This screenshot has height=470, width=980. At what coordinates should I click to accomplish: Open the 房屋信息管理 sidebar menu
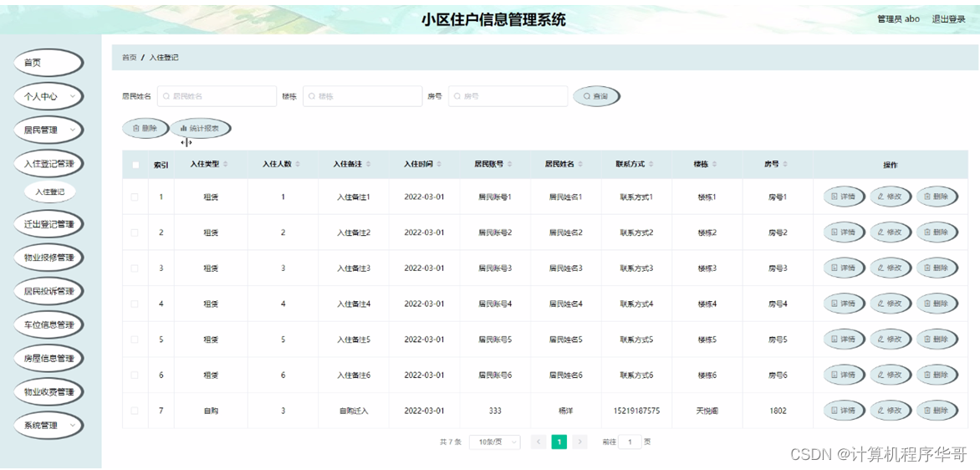(x=48, y=358)
